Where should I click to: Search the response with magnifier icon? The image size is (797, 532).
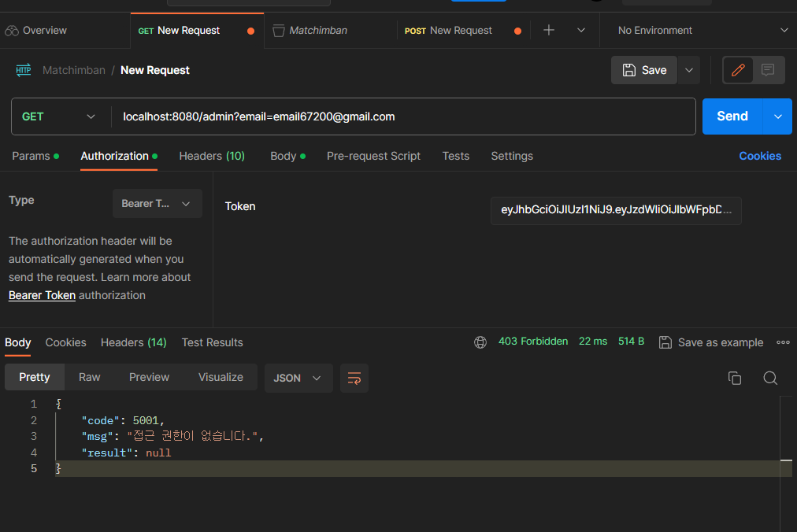pyautogui.click(x=770, y=378)
